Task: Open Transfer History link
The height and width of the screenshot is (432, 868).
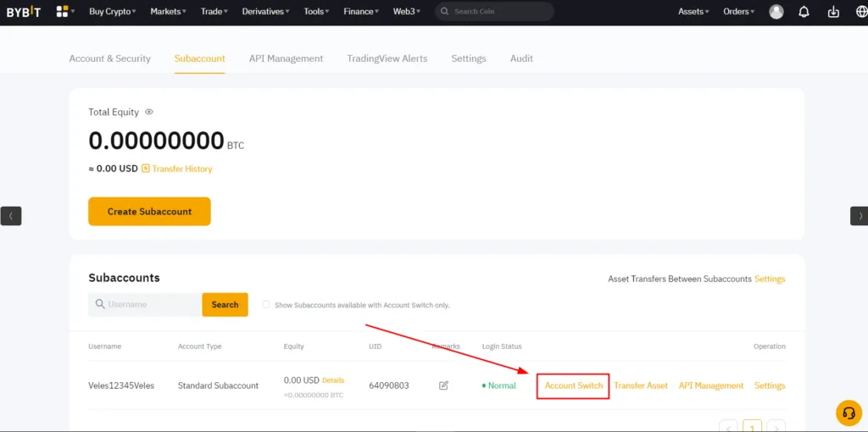Action: coord(181,169)
